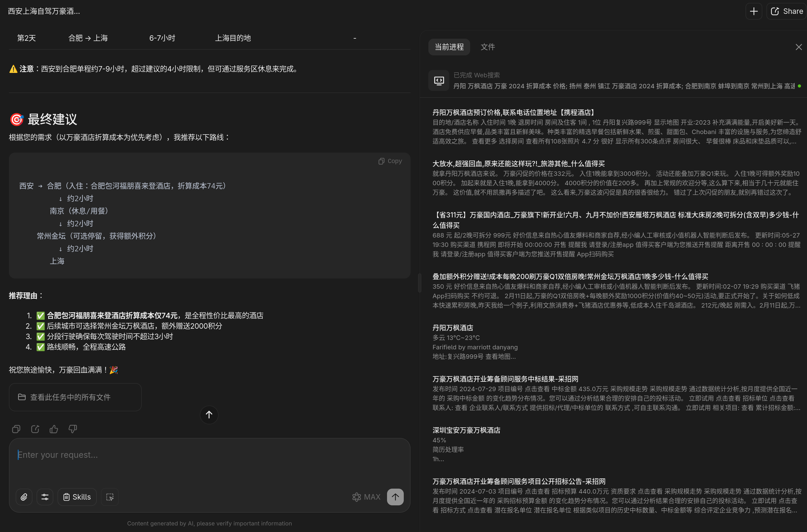Screen dimensions: 807x532
Task: Click the thumbs down icon
Action: [73, 429]
